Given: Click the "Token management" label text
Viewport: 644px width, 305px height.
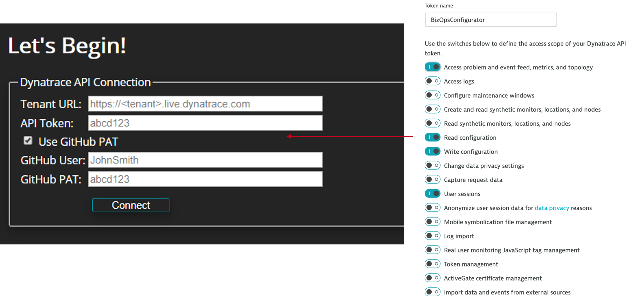Looking at the screenshot, I should pos(471,264).
